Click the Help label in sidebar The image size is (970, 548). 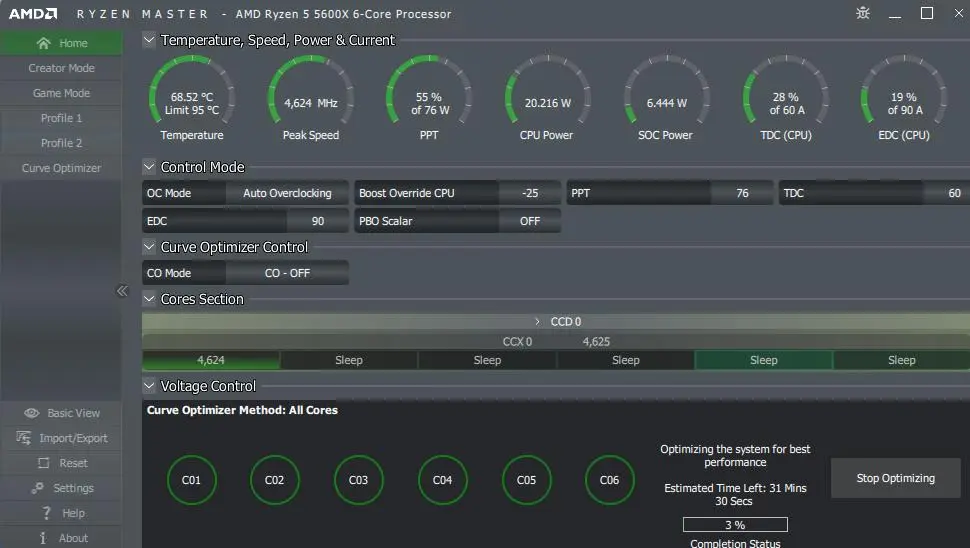click(74, 513)
